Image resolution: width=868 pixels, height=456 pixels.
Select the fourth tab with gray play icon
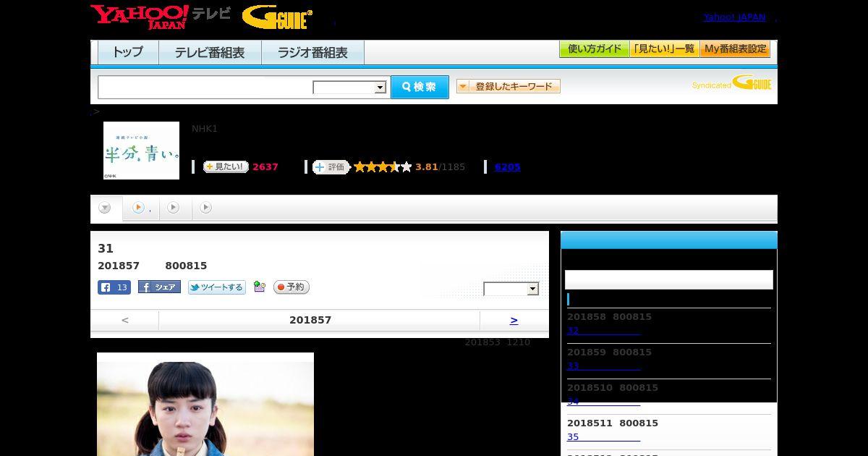click(x=206, y=208)
